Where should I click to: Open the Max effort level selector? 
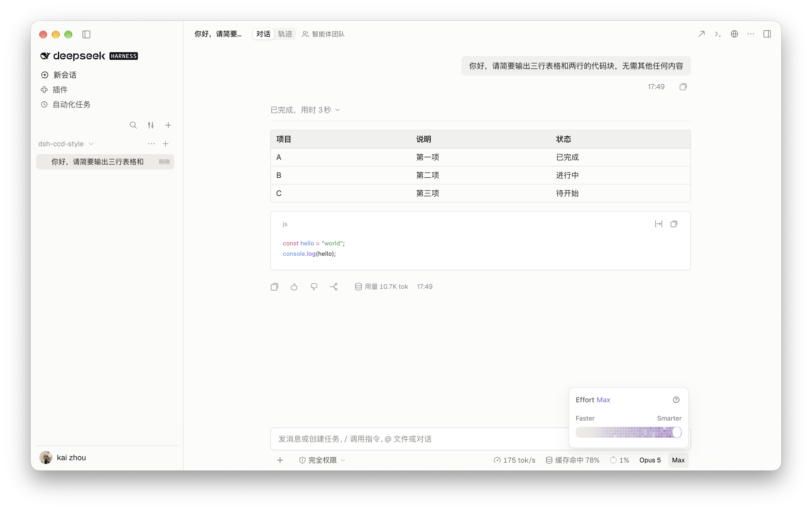pyautogui.click(x=678, y=460)
